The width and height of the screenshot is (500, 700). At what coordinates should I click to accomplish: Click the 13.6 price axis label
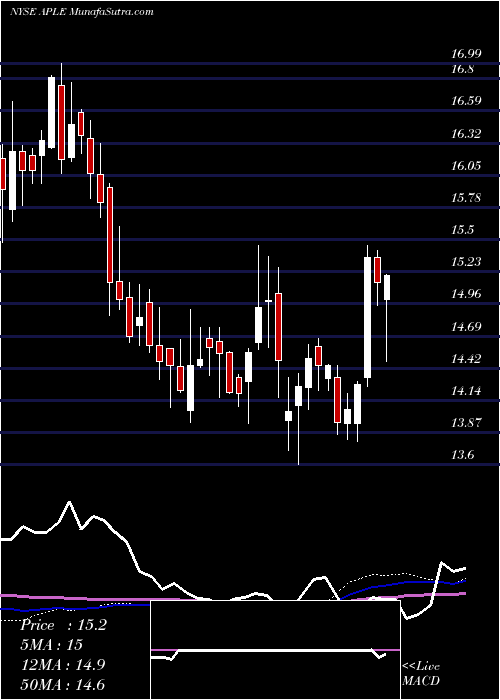point(462,455)
